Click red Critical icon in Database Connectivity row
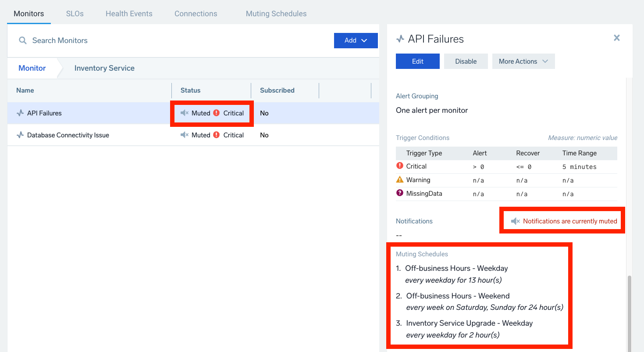 click(x=216, y=135)
